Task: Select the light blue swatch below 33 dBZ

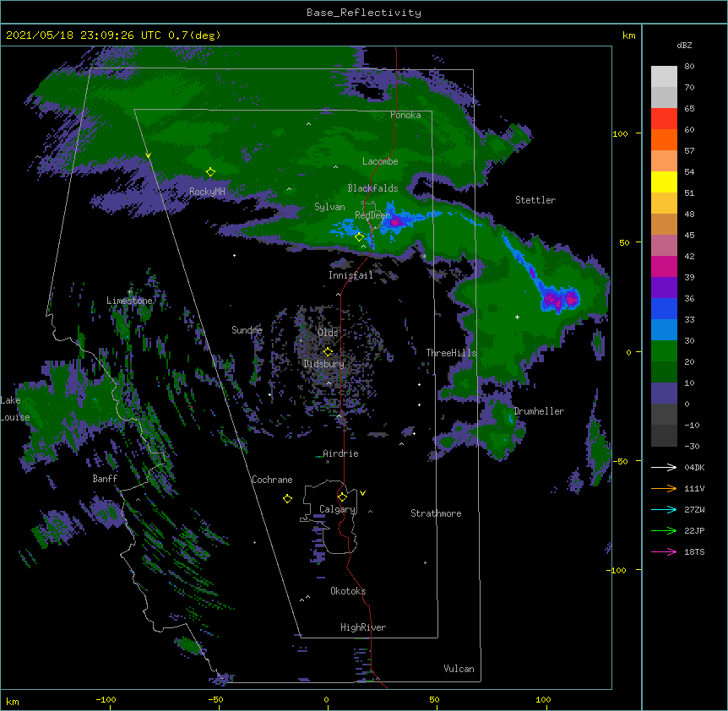Action: pyautogui.click(x=664, y=330)
